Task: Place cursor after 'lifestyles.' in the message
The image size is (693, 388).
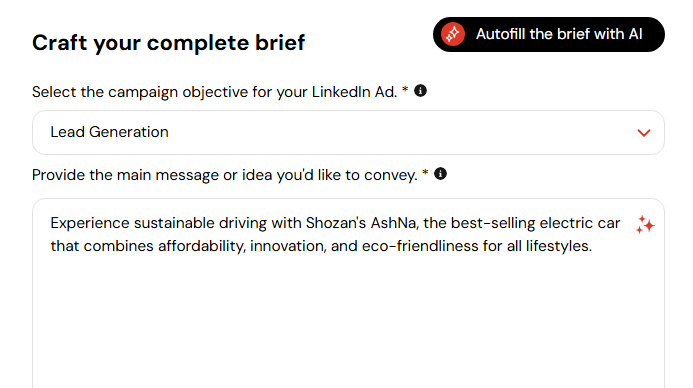Action: [593, 246]
